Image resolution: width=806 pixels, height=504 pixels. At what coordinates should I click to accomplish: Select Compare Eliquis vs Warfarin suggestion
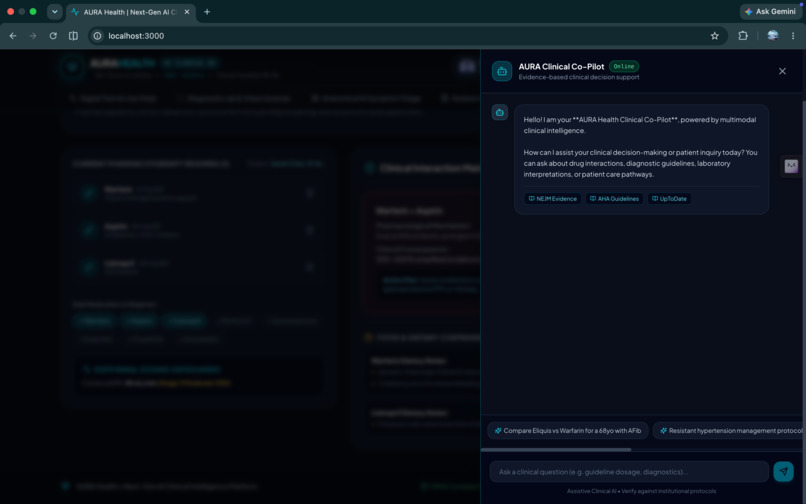[567, 430]
